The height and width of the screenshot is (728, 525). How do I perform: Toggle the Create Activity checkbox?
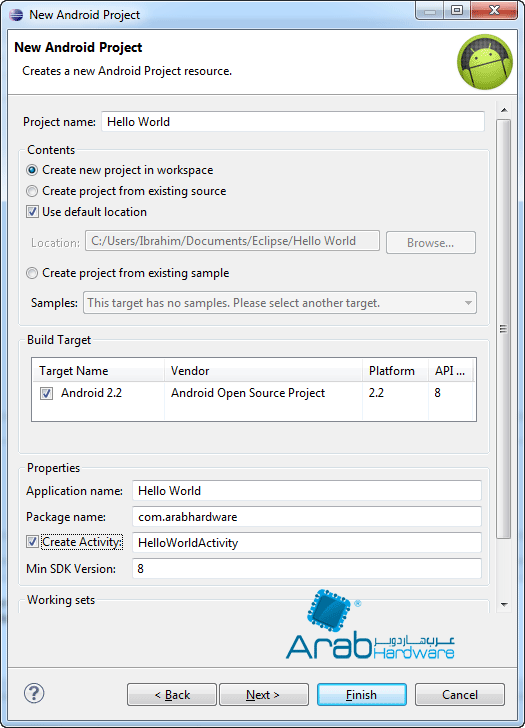32,542
